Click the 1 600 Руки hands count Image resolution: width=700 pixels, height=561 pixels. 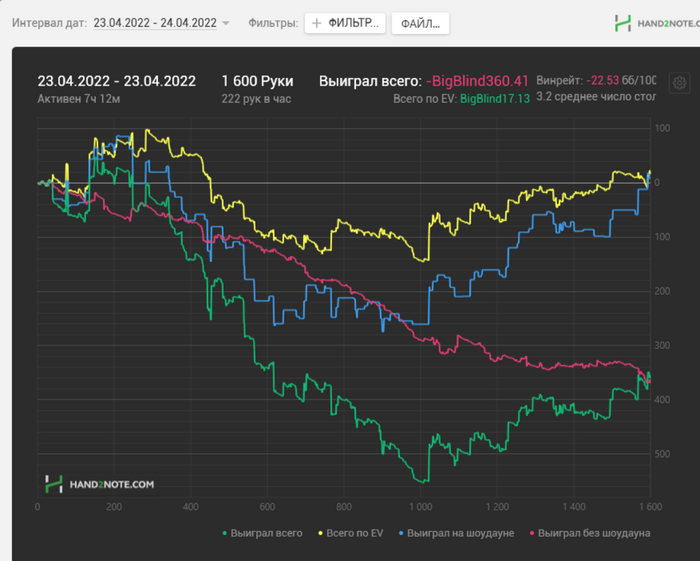pos(258,81)
